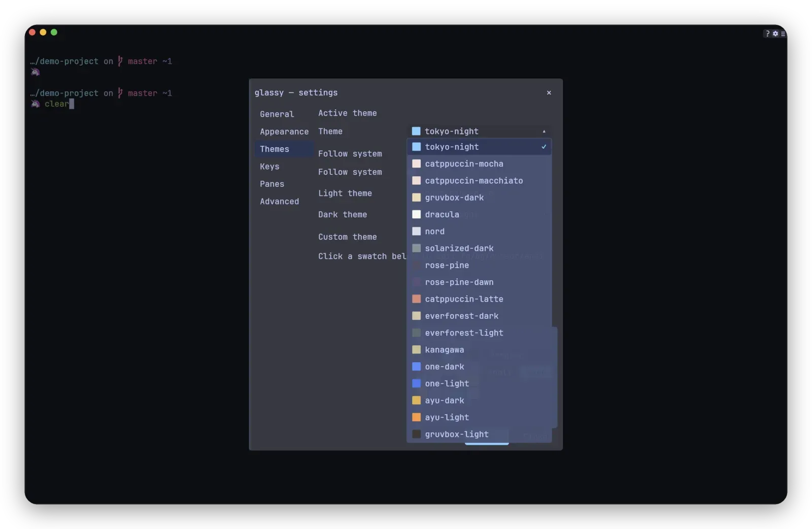
Task: Pick catppuccin-macchiato in the dropdown list
Action: (479, 181)
